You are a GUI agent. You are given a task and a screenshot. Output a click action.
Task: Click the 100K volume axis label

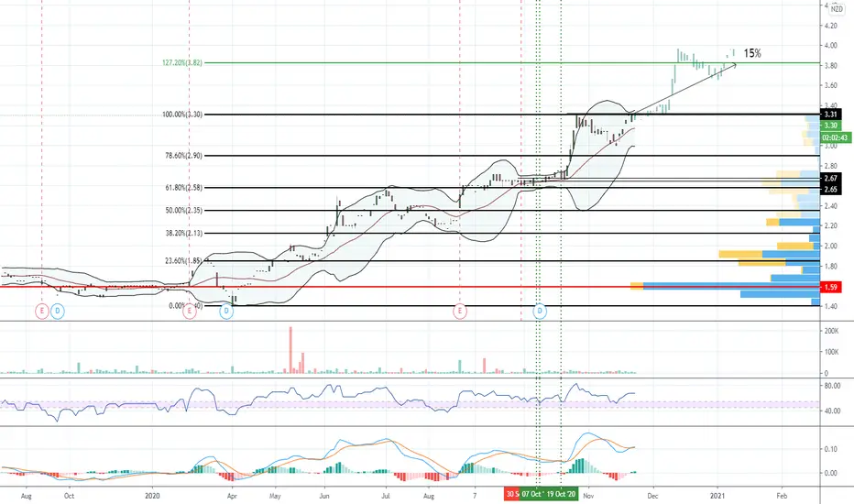coord(831,352)
